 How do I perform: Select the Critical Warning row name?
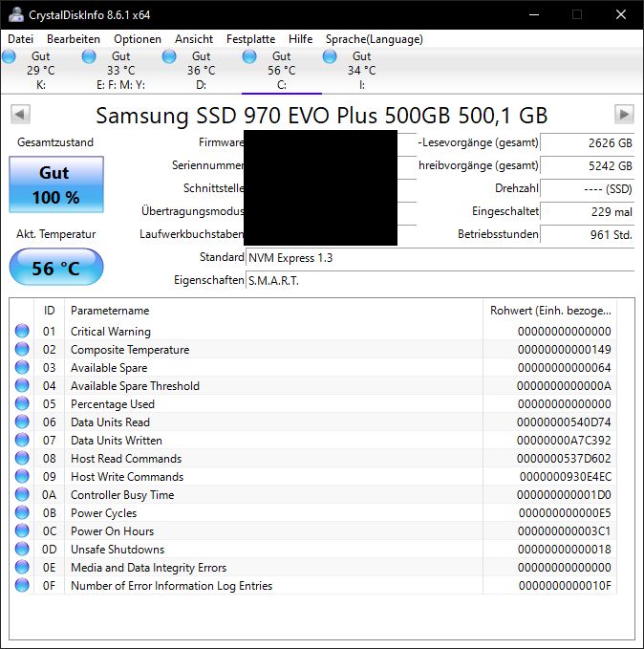pos(111,332)
